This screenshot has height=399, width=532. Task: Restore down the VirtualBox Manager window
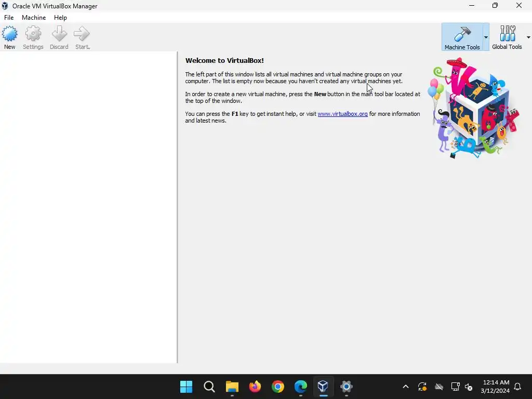[x=495, y=5]
